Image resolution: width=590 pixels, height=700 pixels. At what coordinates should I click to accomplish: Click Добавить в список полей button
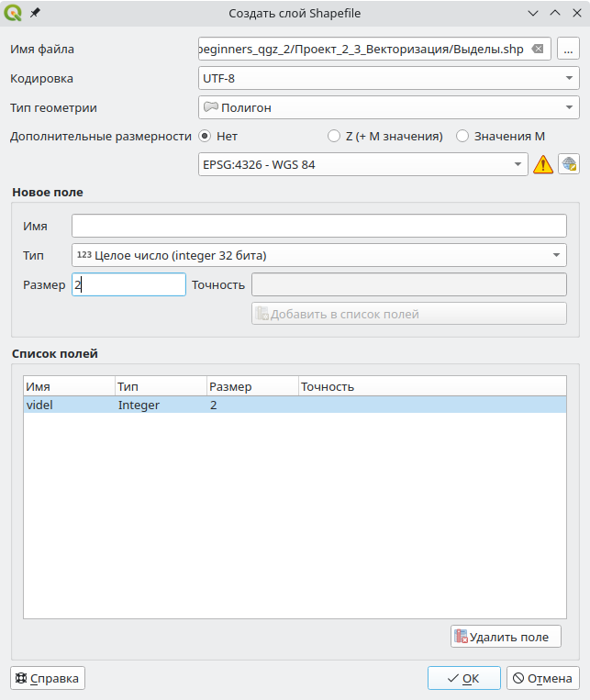pyautogui.click(x=409, y=314)
